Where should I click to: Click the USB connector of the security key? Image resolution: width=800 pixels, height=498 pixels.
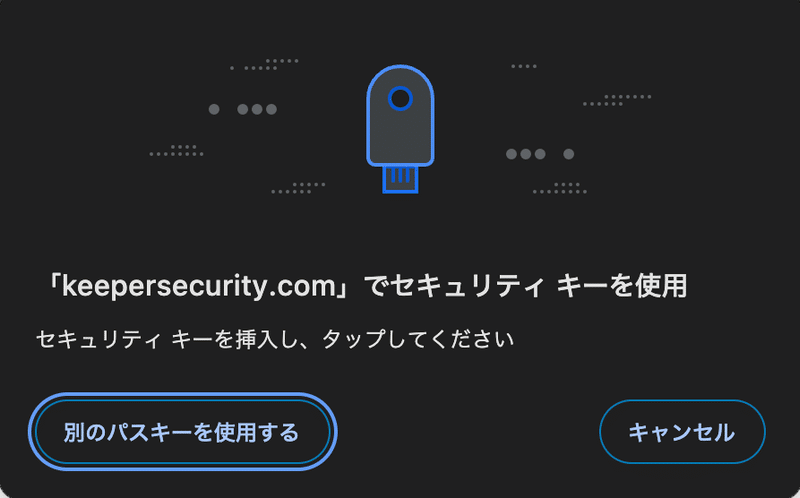(x=401, y=180)
